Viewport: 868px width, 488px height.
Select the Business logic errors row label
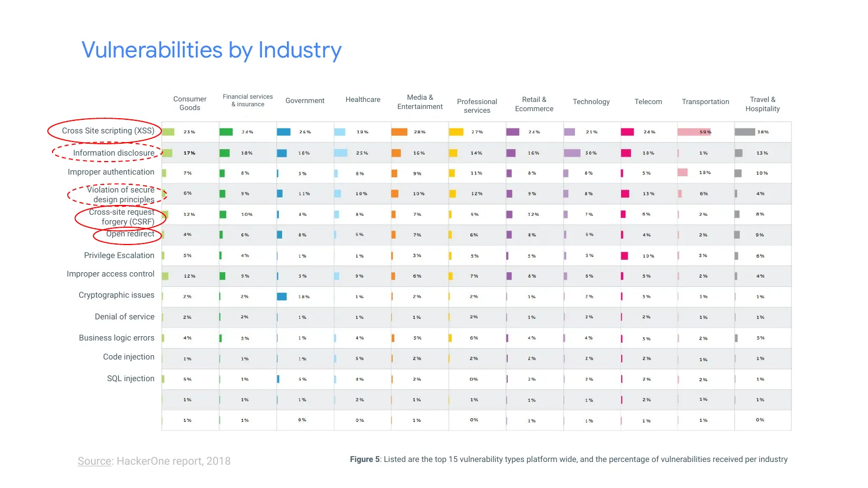pyautogui.click(x=117, y=338)
